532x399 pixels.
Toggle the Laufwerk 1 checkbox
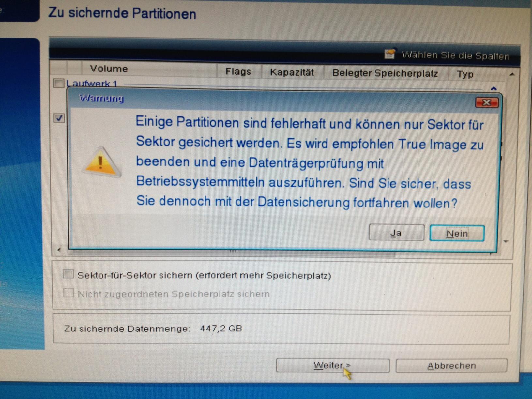tap(59, 83)
